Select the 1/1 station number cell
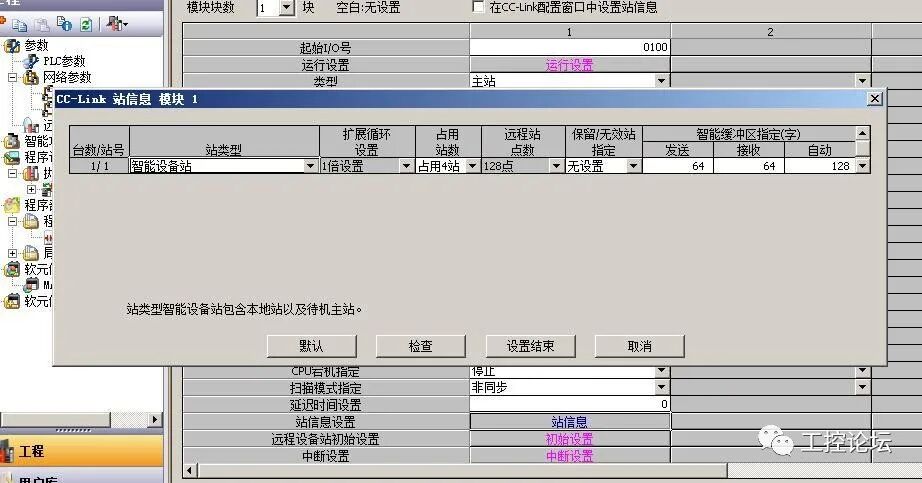 [99, 166]
